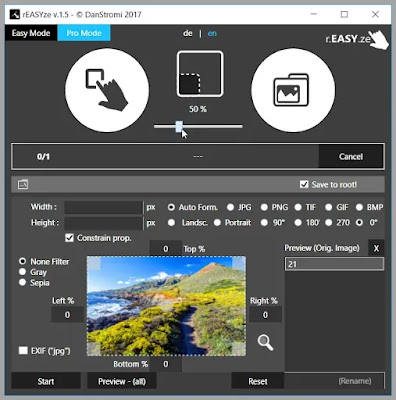This screenshot has width=396, height=400.
Task: Click the 0/1 progress counter text
Action: tap(43, 156)
